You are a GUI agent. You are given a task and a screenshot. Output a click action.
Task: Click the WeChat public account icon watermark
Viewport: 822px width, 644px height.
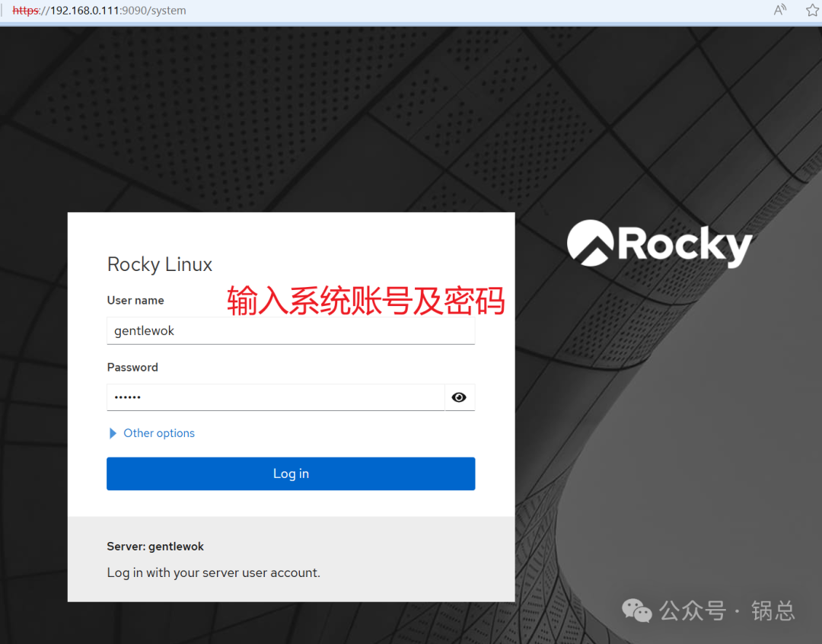click(636, 611)
